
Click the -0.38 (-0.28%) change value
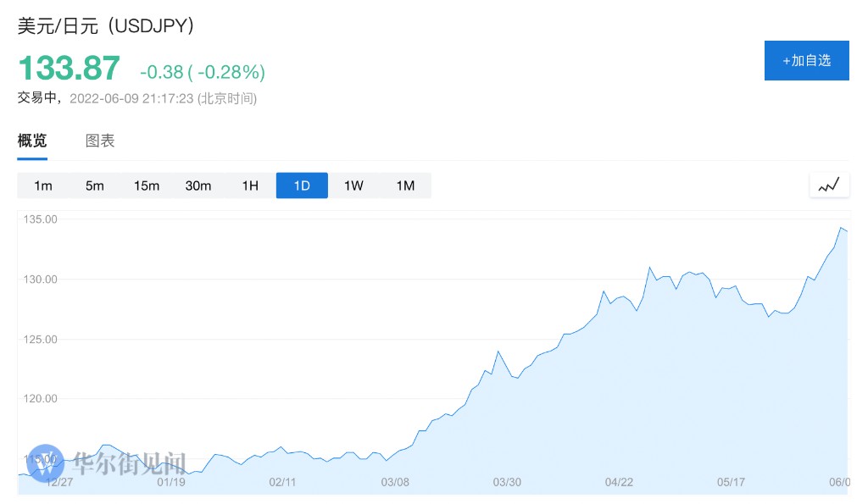(203, 71)
